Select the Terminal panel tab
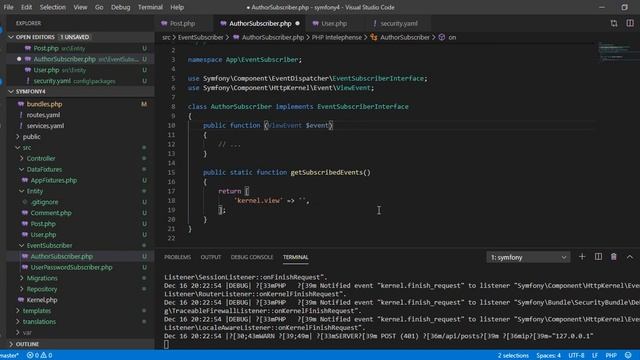Image resolution: width=640 pixels, height=360 pixels. 296,257
